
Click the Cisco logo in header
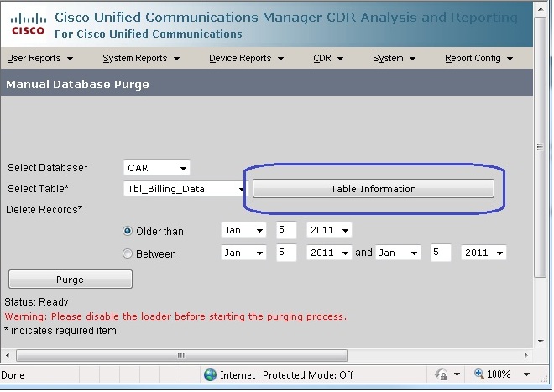(x=28, y=24)
